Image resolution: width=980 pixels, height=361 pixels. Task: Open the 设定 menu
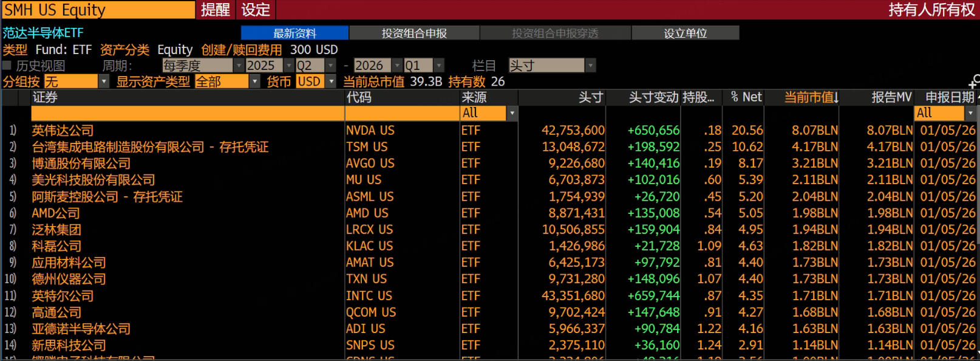coord(256,10)
